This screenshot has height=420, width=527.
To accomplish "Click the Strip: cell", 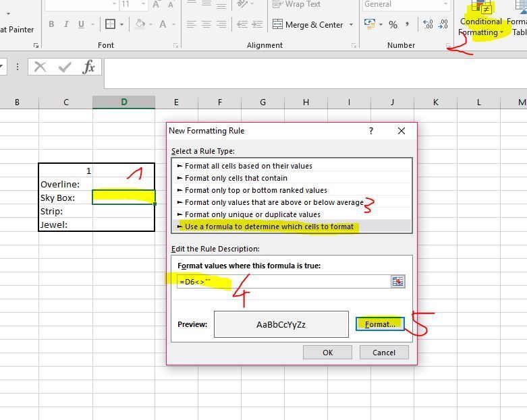I will pos(65,211).
